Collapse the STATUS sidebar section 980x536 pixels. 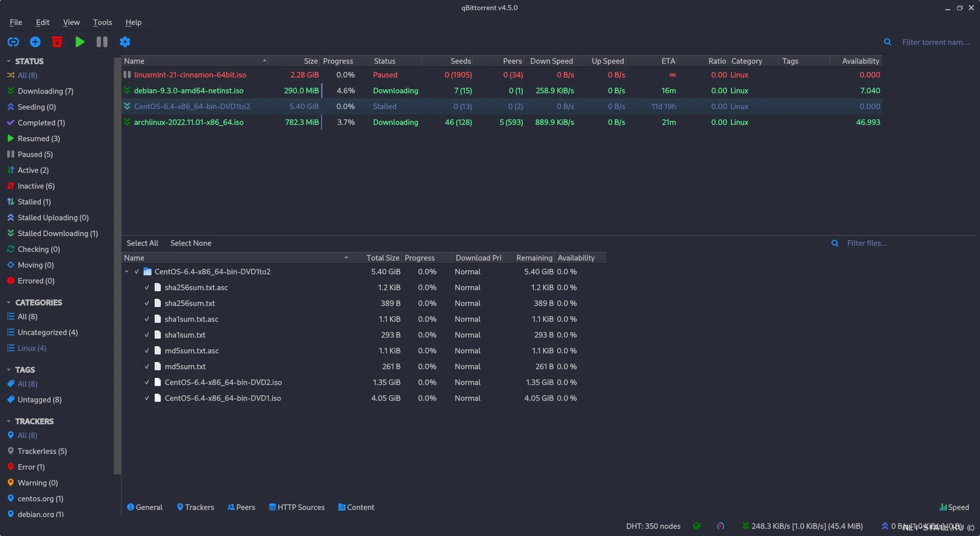pos(9,61)
